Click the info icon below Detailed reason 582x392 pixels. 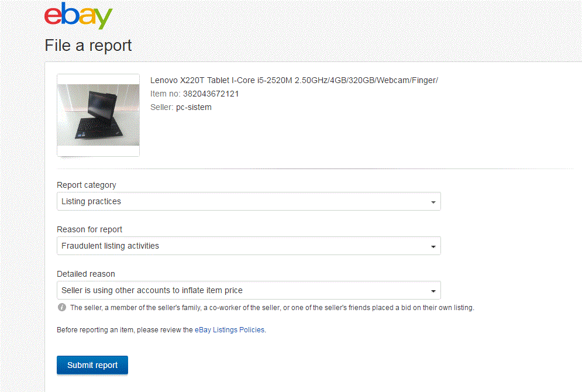(62, 307)
